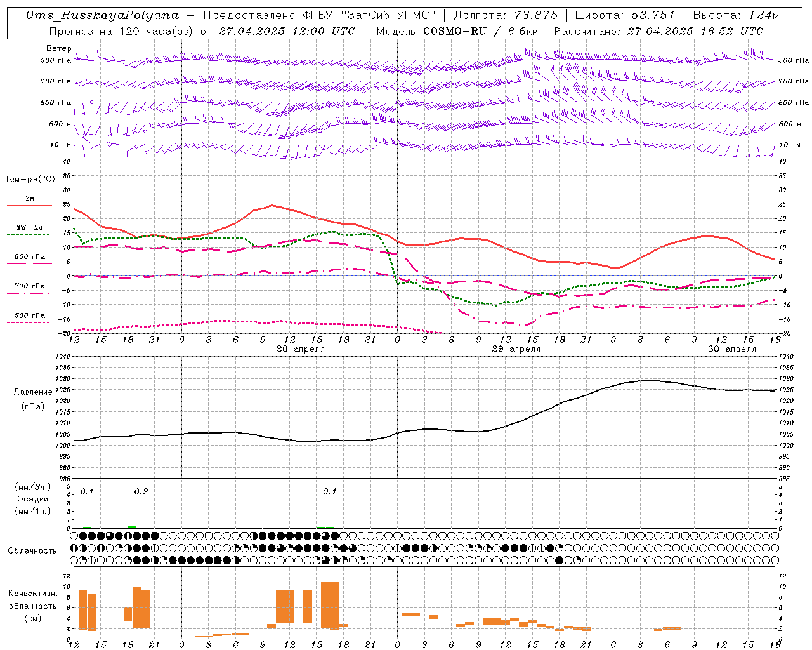This screenshot has height=650, width=812.
Task: Click the 0.2 precipitation amount value
Action: [141, 491]
